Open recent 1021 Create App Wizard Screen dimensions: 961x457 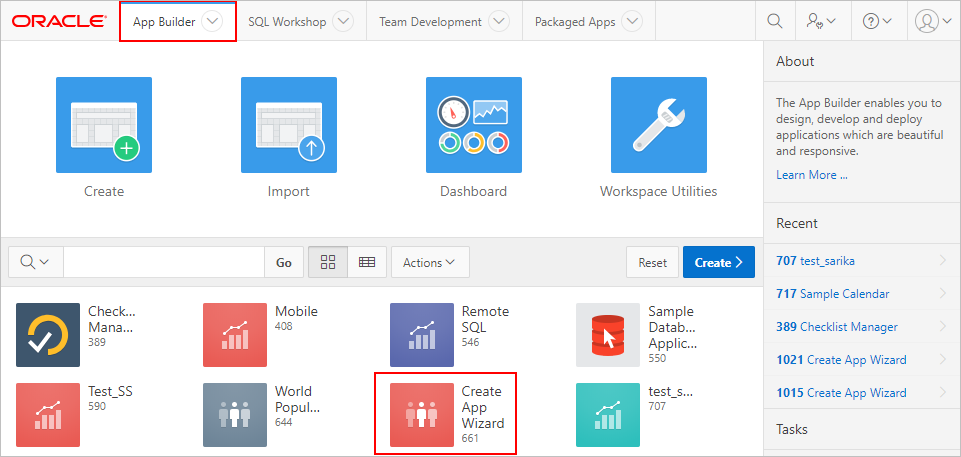coord(841,360)
